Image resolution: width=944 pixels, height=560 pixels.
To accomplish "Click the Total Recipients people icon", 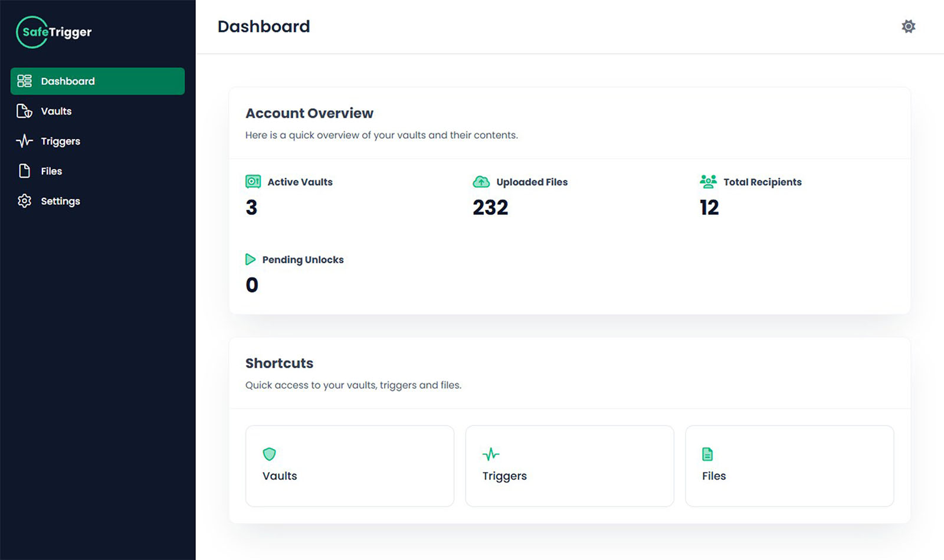I will point(709,182).
